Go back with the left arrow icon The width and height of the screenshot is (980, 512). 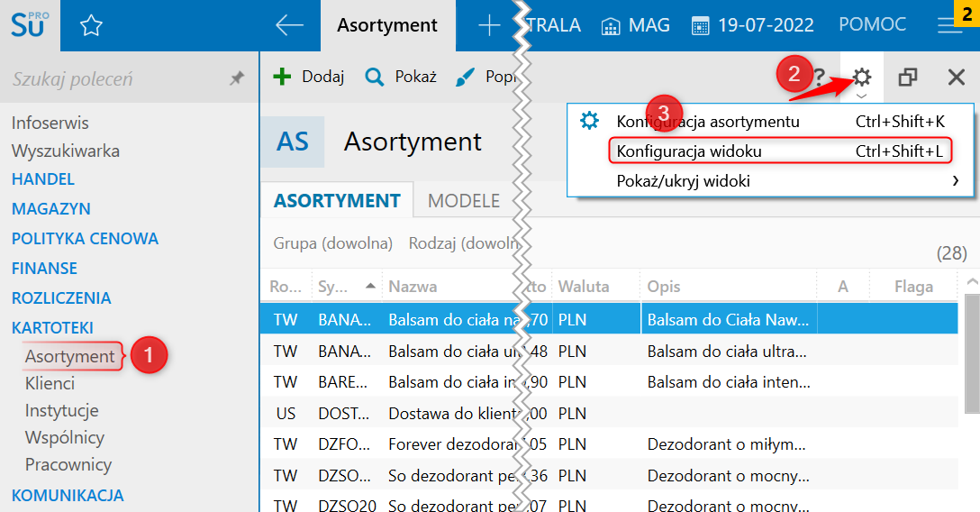coord(289,25)
